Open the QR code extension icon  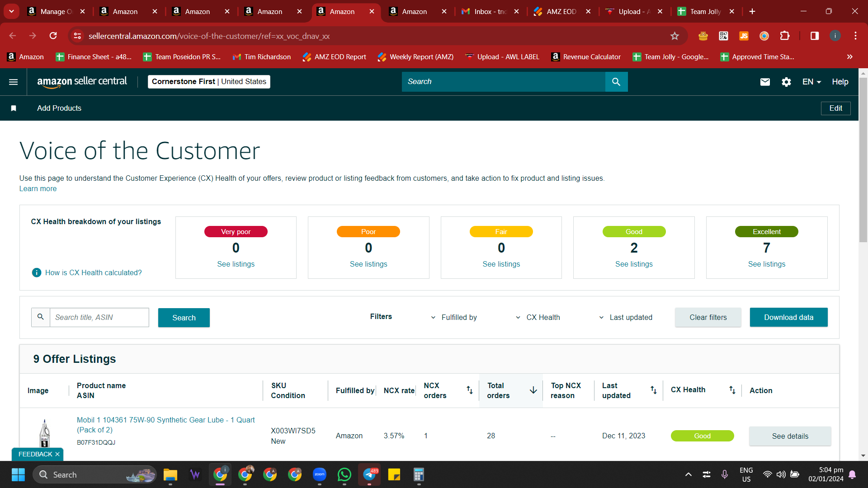coord(723,36)
